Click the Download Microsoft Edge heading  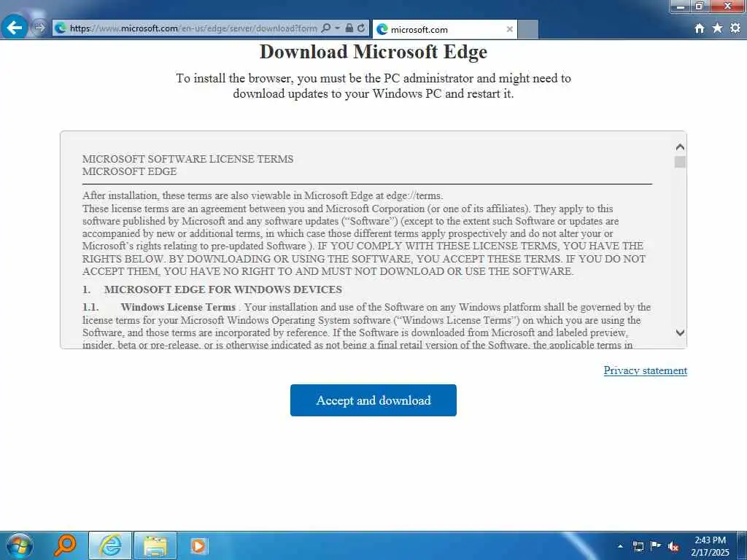(x=373, y=52)
